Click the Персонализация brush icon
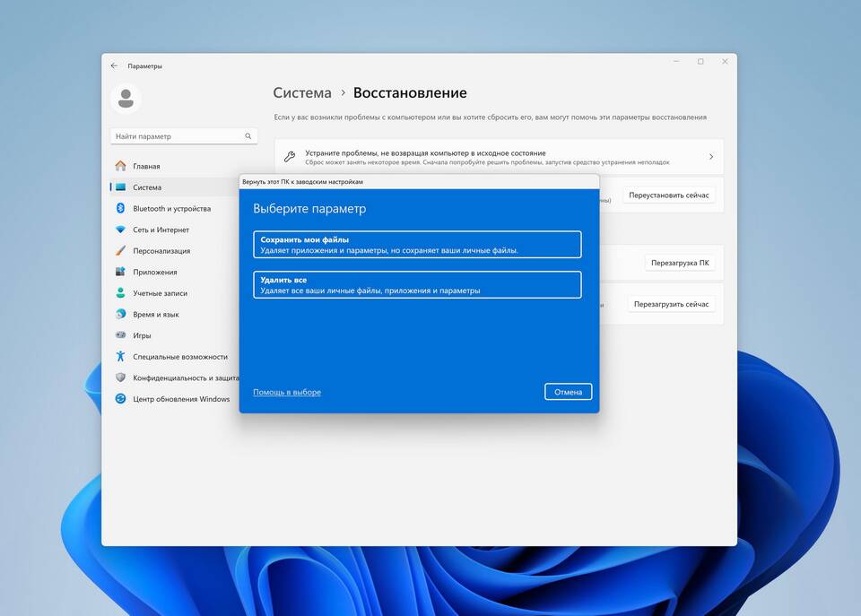This screenshot has width=861, height=616. click(x=120, y=251)
